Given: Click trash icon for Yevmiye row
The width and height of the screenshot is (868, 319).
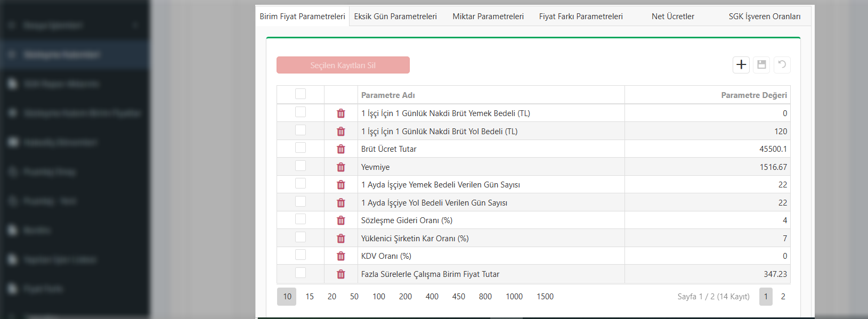Looking at the screenshot, I should (341, 167).
